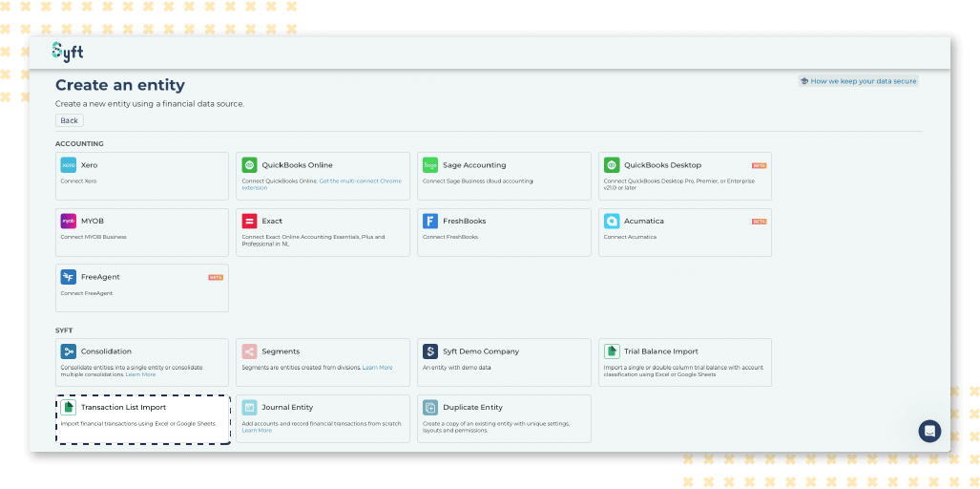Select the Segments title text
980x489 pixels.
(x=281, y=351)
